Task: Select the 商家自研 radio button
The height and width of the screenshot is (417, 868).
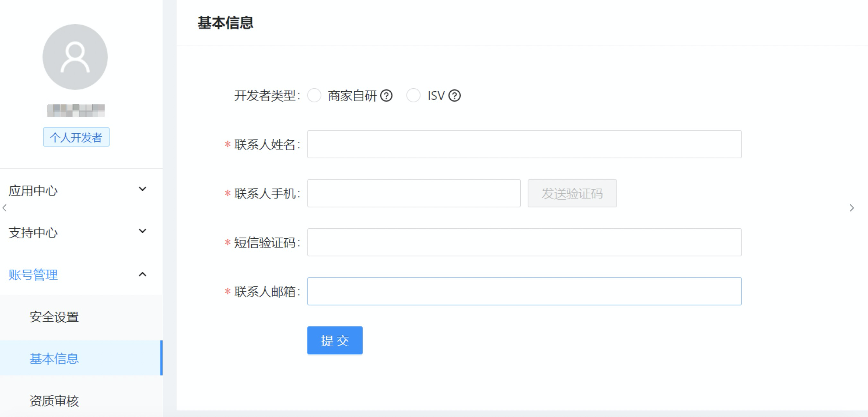Action: [314, 96]
